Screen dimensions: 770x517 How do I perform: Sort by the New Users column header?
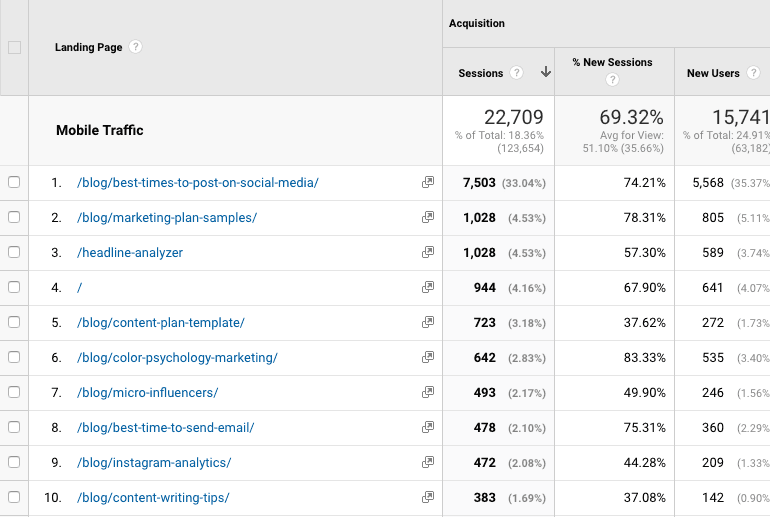coord(713,73)
